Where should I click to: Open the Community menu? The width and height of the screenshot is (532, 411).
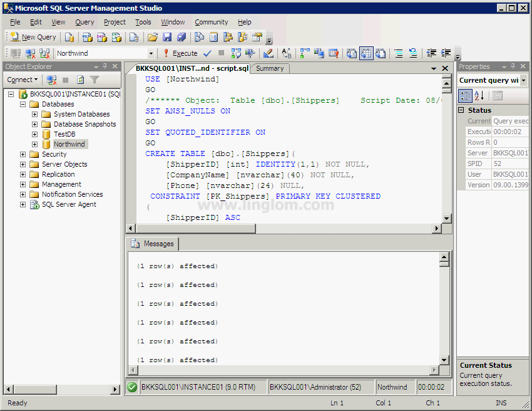coord(212,22)
